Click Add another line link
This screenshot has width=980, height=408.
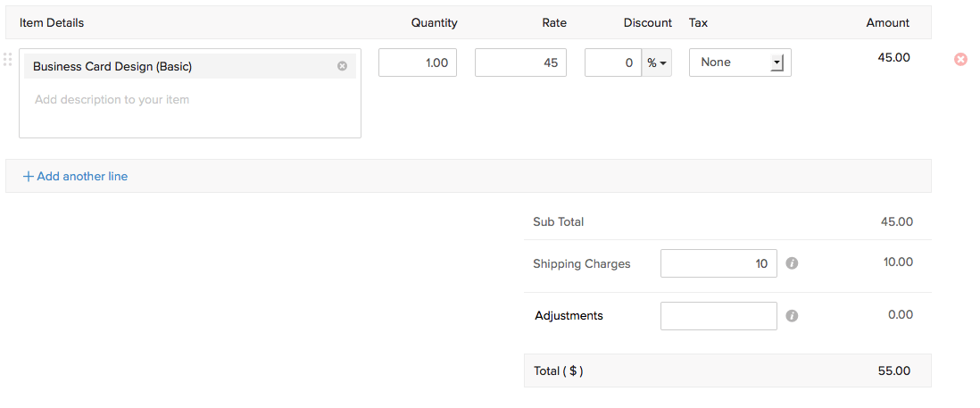(x=76, y=177)
